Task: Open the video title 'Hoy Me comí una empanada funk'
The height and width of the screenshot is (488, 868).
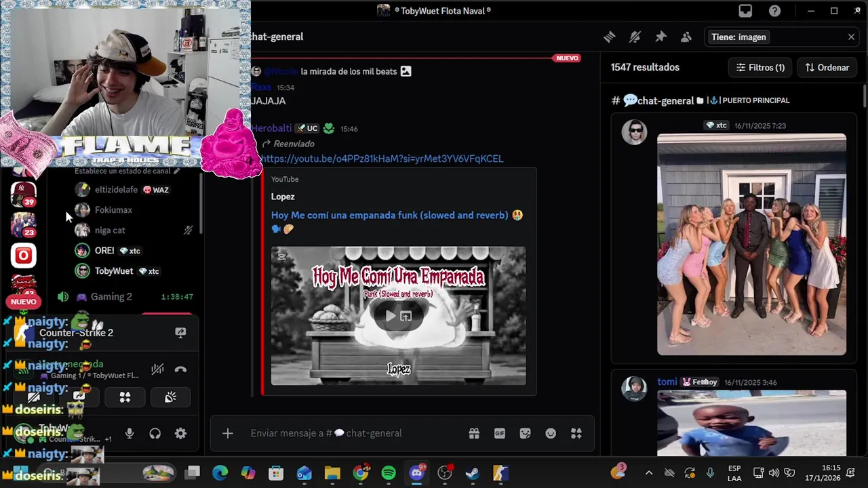Action: [389, 216]
